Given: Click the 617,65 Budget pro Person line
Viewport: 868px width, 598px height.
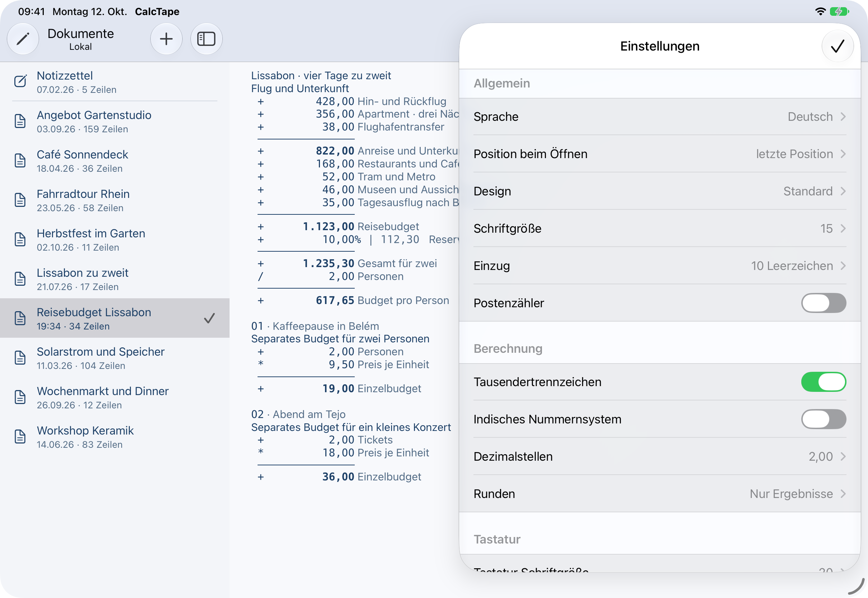Looking at the screenshot, I should 353,300.
